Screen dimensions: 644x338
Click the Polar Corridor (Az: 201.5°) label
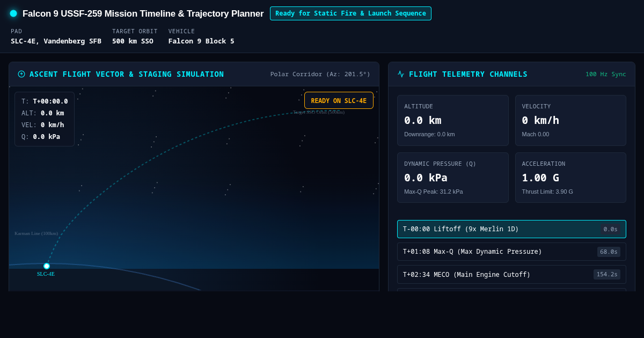[x=320, y=74]
